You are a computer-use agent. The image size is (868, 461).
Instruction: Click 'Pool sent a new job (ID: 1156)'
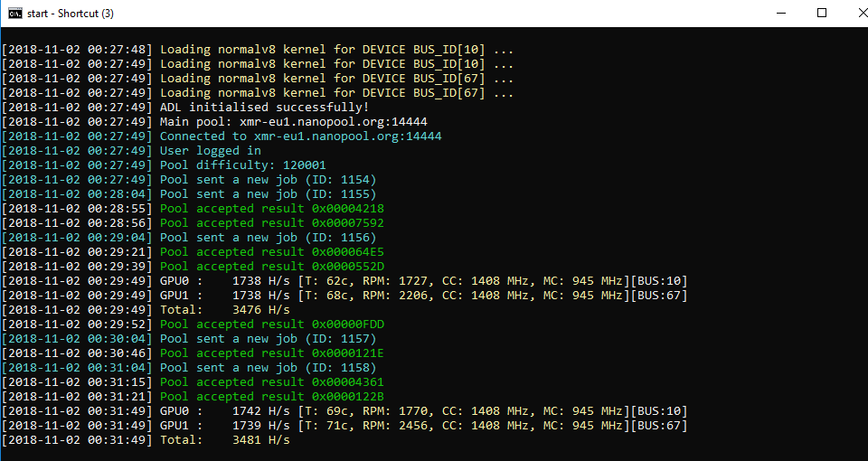coord(268,238)
